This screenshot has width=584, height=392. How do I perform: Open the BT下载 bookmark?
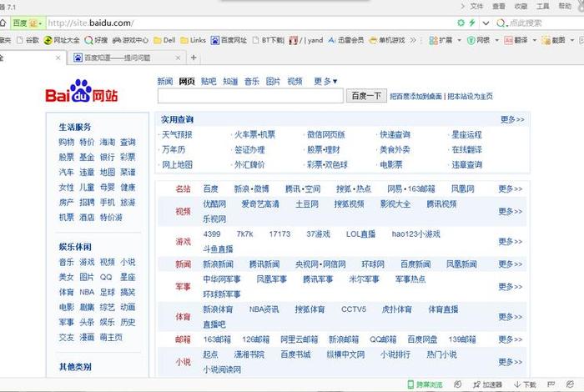tap(268, 40)
